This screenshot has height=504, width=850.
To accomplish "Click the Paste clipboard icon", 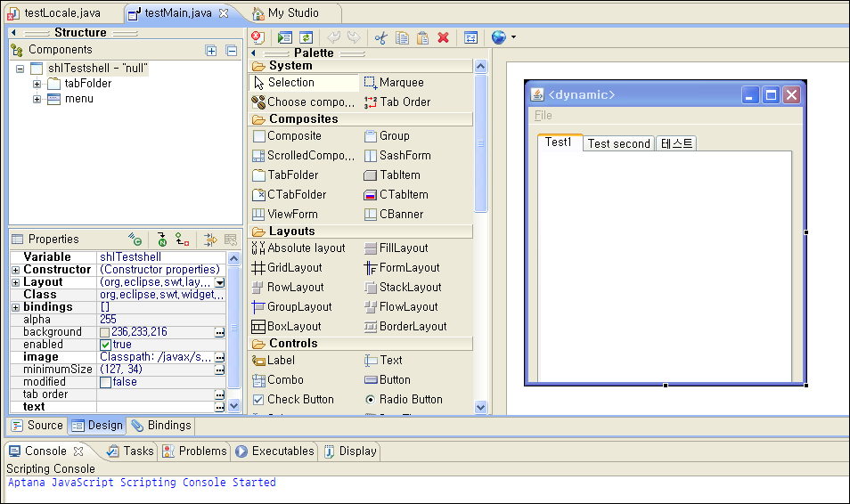I will [x=423, y=37].
